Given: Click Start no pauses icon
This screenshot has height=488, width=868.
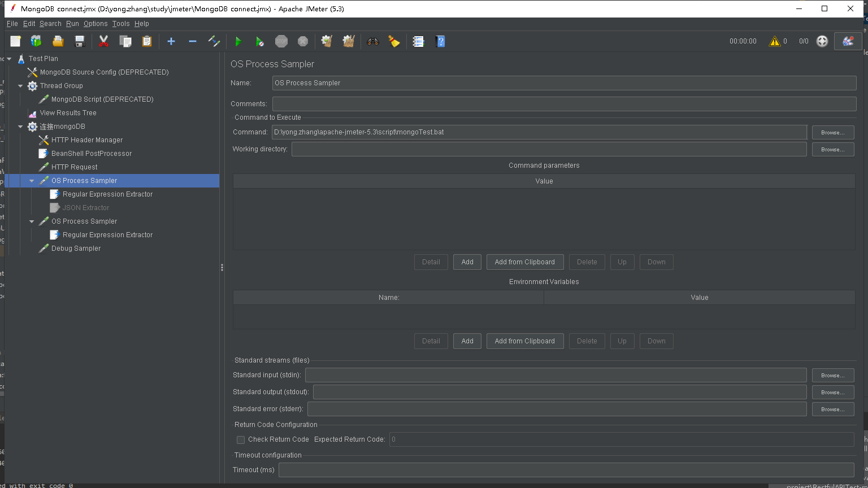Looking at the screenshot, I should coord(259,41).
